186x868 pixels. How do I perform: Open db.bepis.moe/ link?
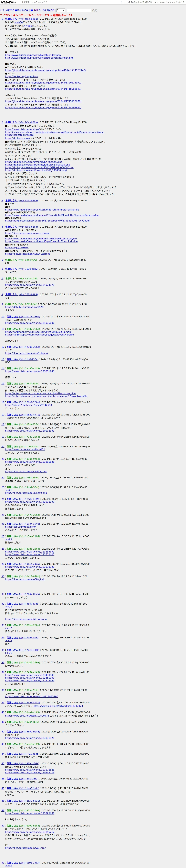pyautogui.click(x=18, y=138)
